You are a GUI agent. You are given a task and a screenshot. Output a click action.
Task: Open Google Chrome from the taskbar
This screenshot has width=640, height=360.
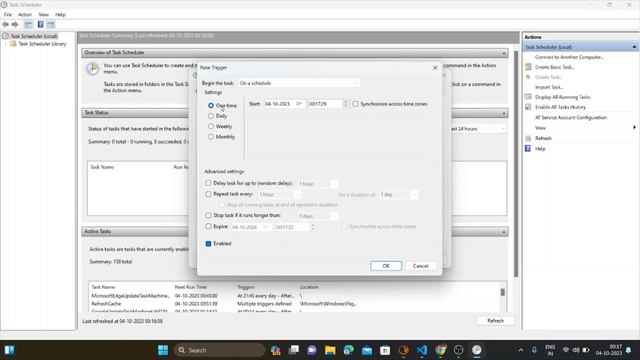[440, 350]
